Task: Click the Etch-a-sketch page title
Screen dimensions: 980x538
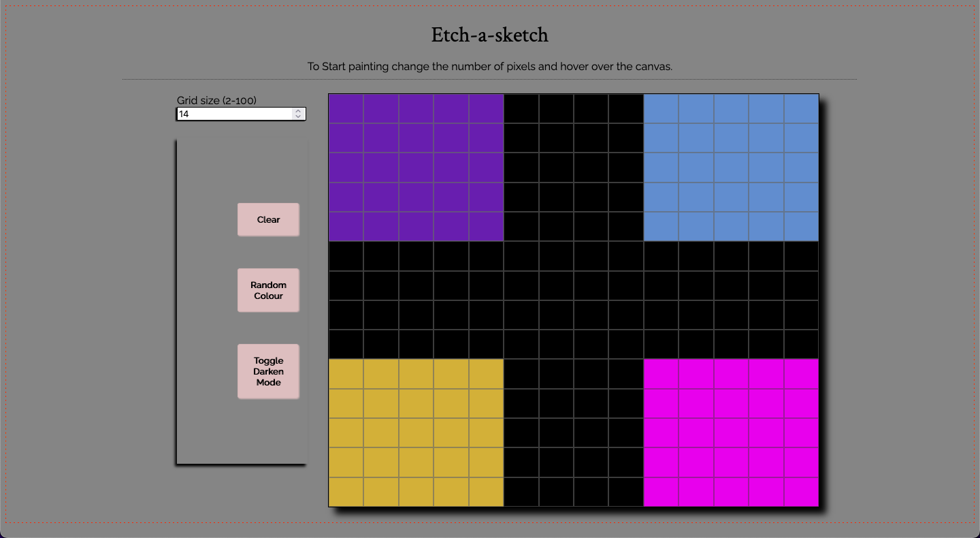Action: [x=489, y=35]
